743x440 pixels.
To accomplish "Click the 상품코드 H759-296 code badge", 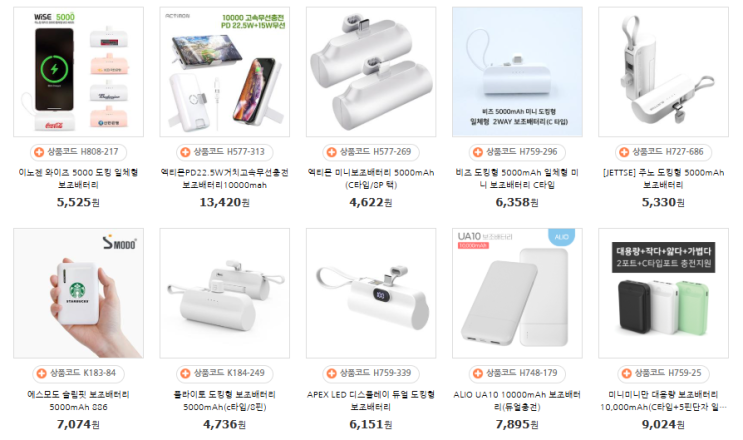I will coord(517,152).
